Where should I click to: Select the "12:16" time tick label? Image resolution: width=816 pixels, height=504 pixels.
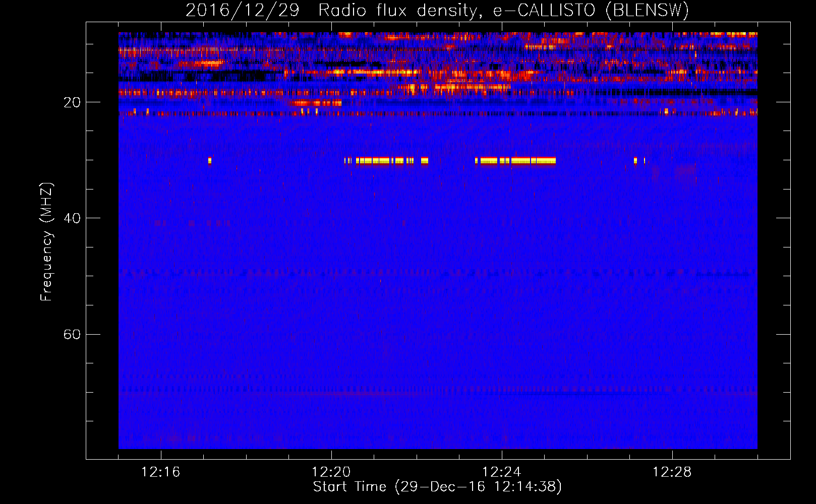(x=161, y=472)
